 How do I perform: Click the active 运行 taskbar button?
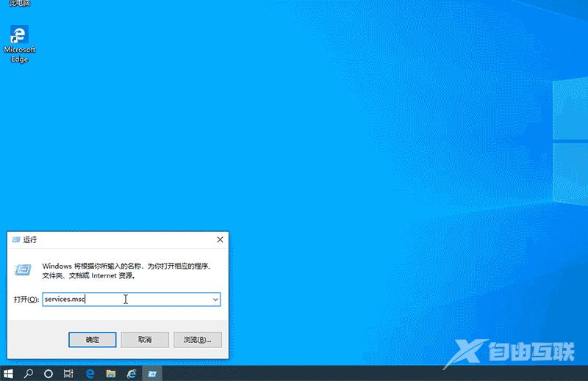152,373
